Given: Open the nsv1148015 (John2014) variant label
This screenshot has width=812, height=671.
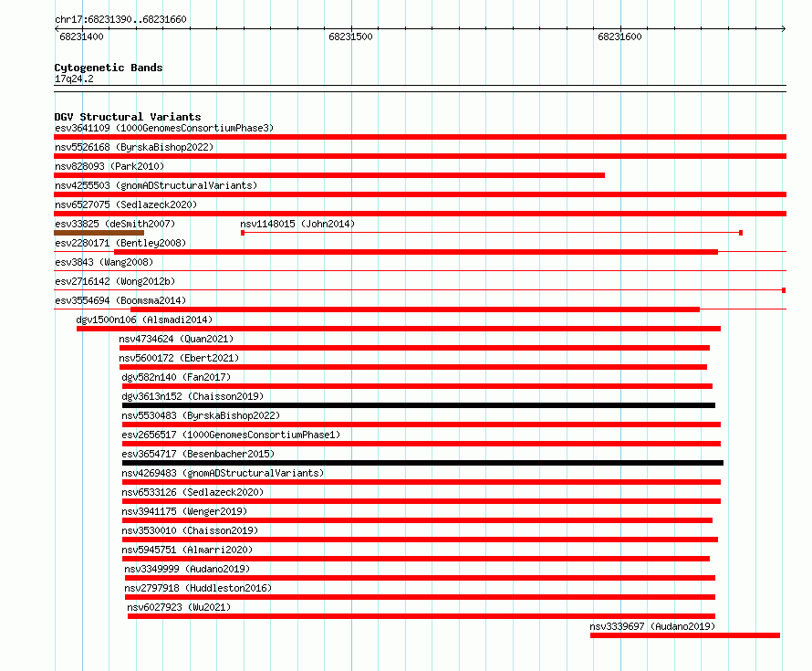Looking at the screenshot, I should [x=297, y=224].
